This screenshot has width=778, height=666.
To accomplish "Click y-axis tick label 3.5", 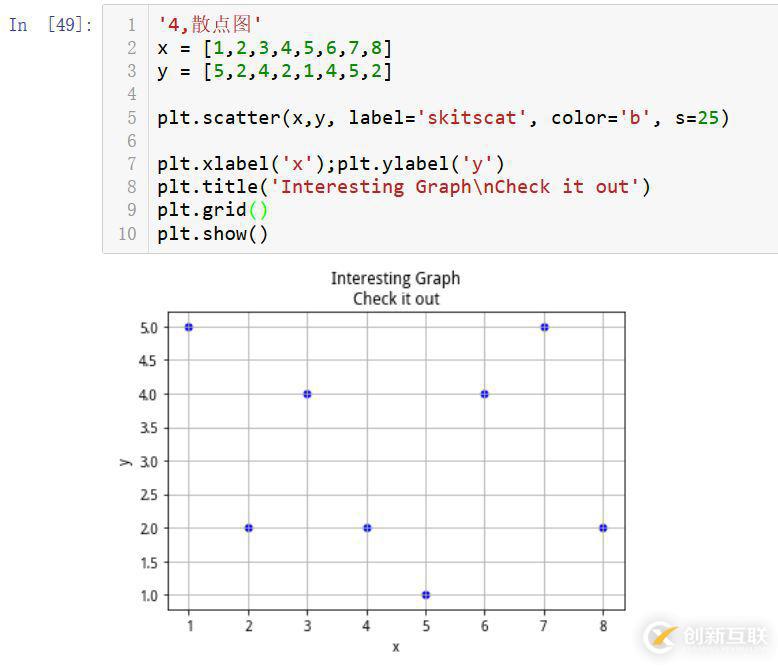I will (148, 428).
